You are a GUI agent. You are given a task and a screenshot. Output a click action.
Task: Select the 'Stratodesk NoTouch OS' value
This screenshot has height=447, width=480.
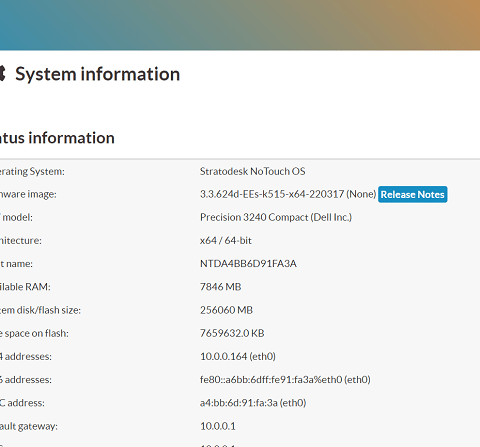(x=253, y=171)
